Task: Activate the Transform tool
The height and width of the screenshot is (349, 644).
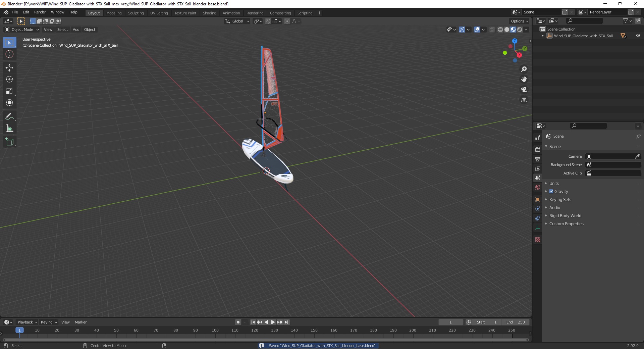Action: 9,103
